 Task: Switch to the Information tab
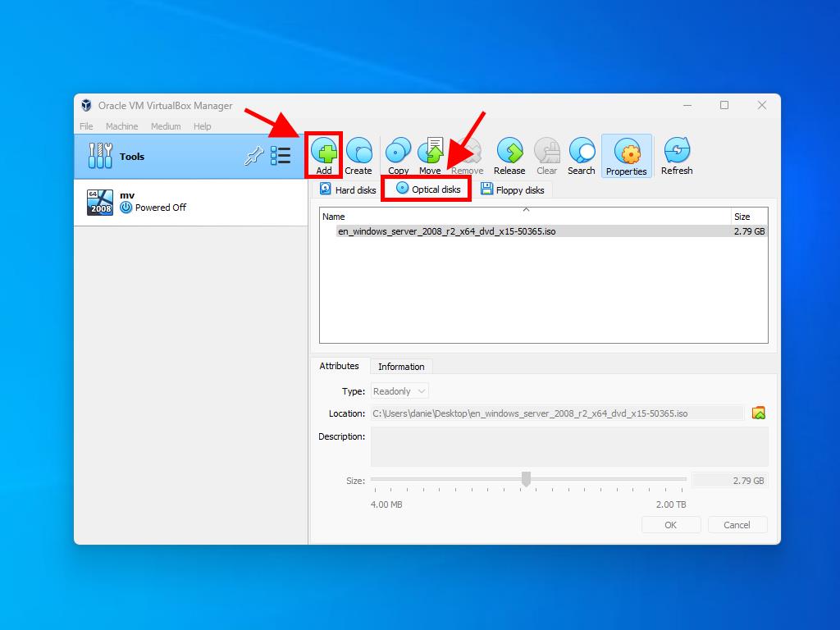tap(401, 367)
